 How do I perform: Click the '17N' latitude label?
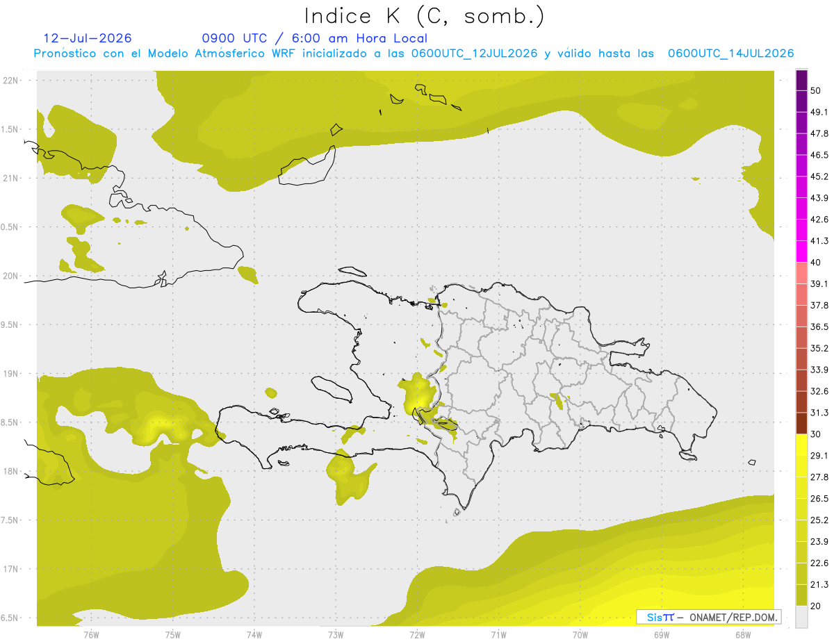tap(10, 569)
